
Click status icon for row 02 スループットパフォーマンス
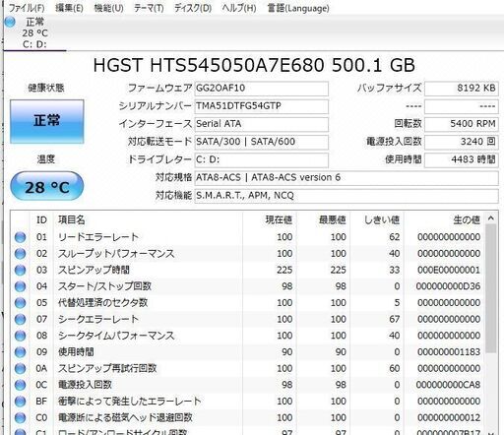[20, 254]
